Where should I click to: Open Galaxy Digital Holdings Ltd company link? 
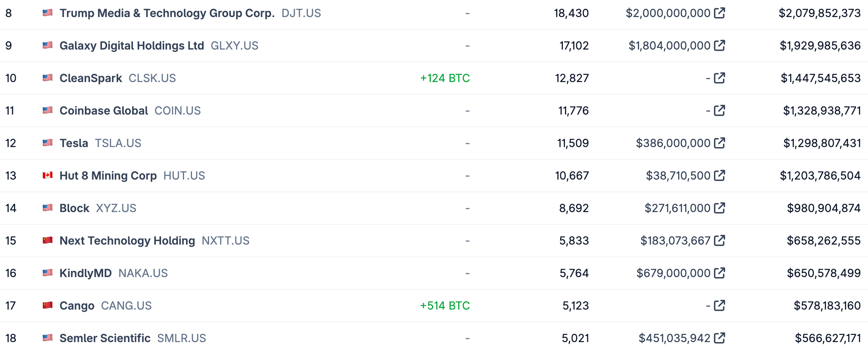(x=131, y=46)
